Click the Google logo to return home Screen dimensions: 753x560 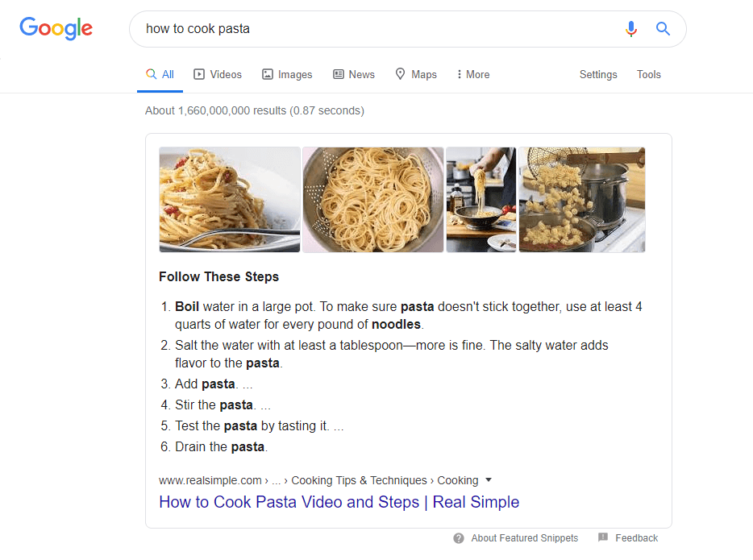point(56,29)
